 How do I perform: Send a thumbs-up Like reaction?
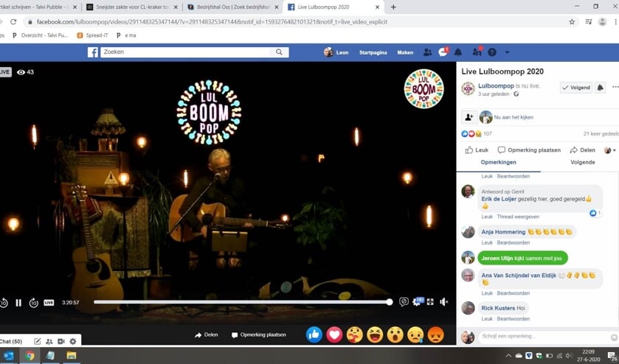coord(314,335)
